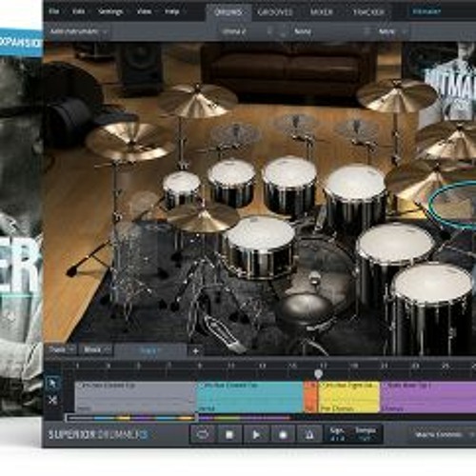Click the Play transport button

(x=256, y=434)
